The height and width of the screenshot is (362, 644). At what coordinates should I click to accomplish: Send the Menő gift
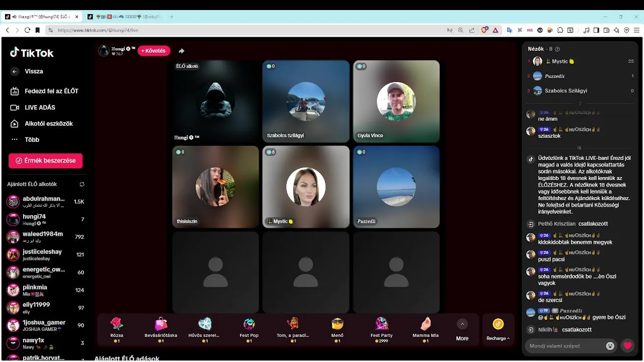pos(337,329)
